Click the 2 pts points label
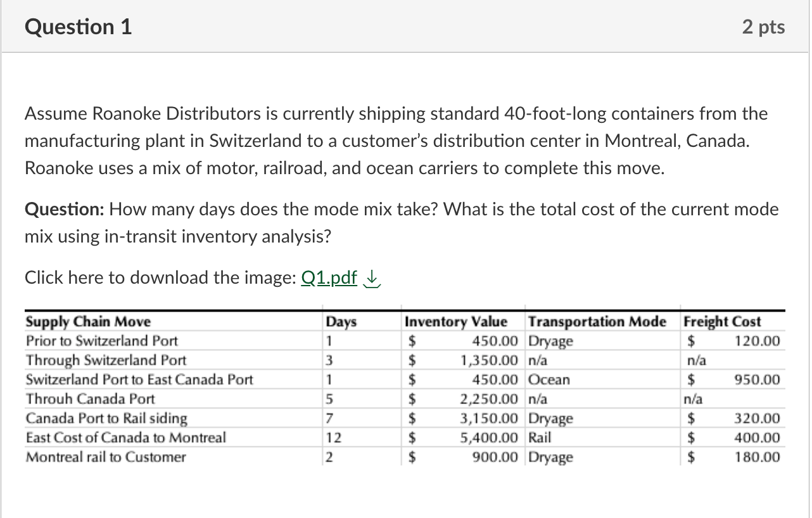Screen dimensions: 812x518 point(763,27)
